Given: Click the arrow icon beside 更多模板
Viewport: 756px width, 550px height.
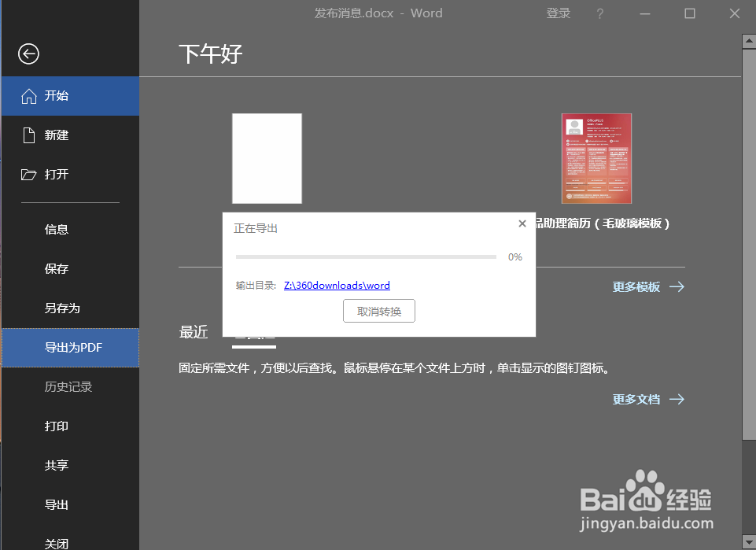Looking at the screenshot, I should point(677,286).
